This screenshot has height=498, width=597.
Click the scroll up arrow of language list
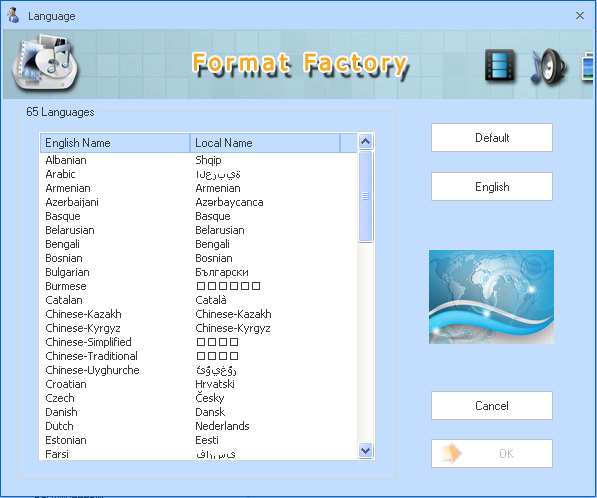click(x=366, y=142)
